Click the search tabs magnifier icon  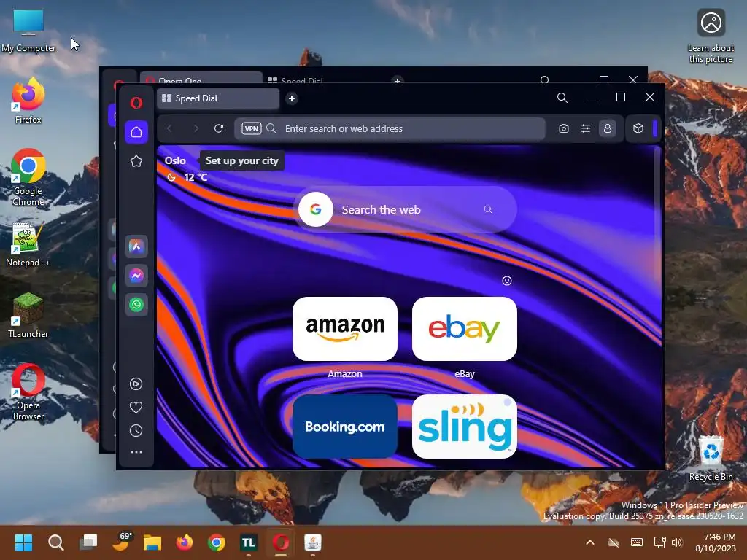pos(562,98)
